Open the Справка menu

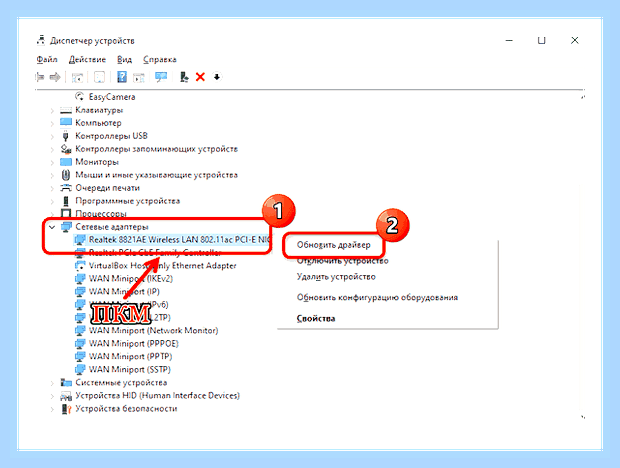click(x=160, y=59)
